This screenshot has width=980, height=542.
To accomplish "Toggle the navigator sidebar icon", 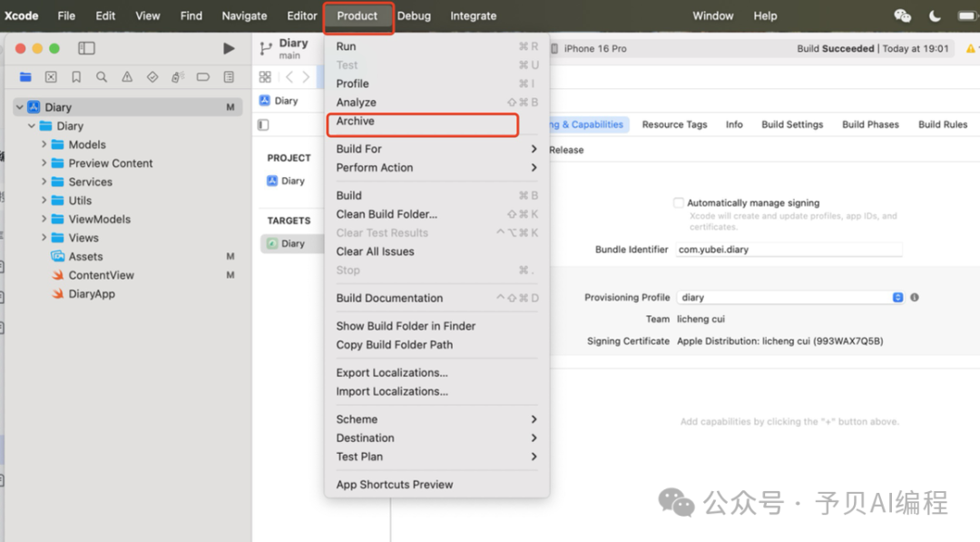I will click(x=86, y=48).
